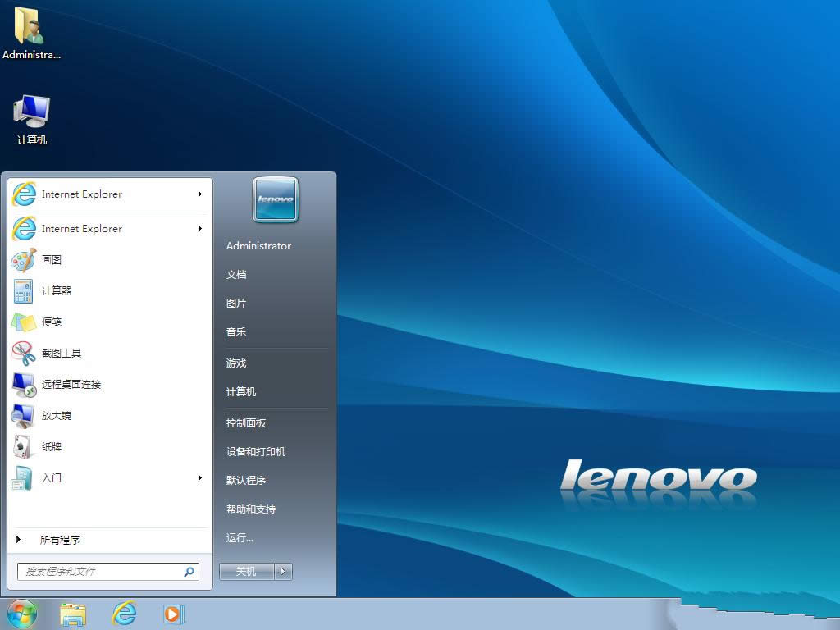Open 便笺 Sticky Notes
Viewport: 840px width, 630px height.
52,322
